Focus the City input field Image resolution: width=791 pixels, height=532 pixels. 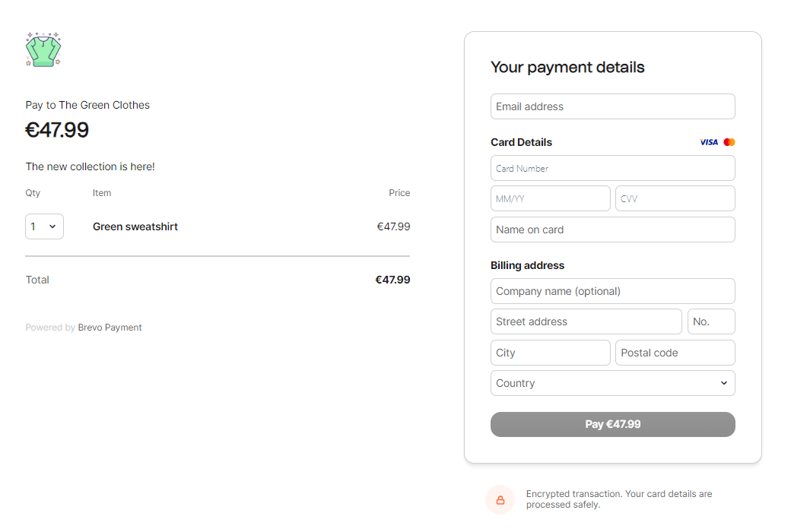coord(551,353)
